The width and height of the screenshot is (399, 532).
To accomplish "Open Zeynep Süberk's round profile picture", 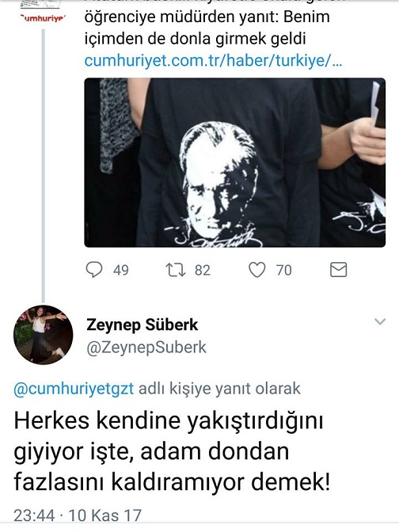I will pos(43,335).
